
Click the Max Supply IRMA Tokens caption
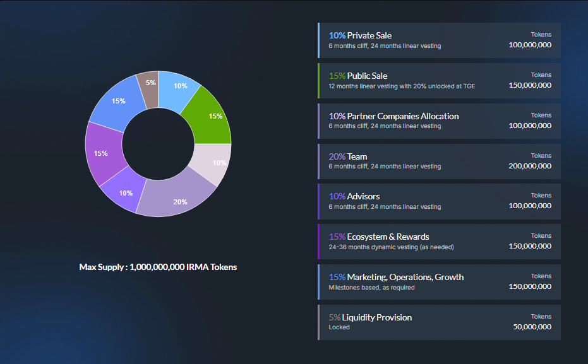(x=158, y=267)
